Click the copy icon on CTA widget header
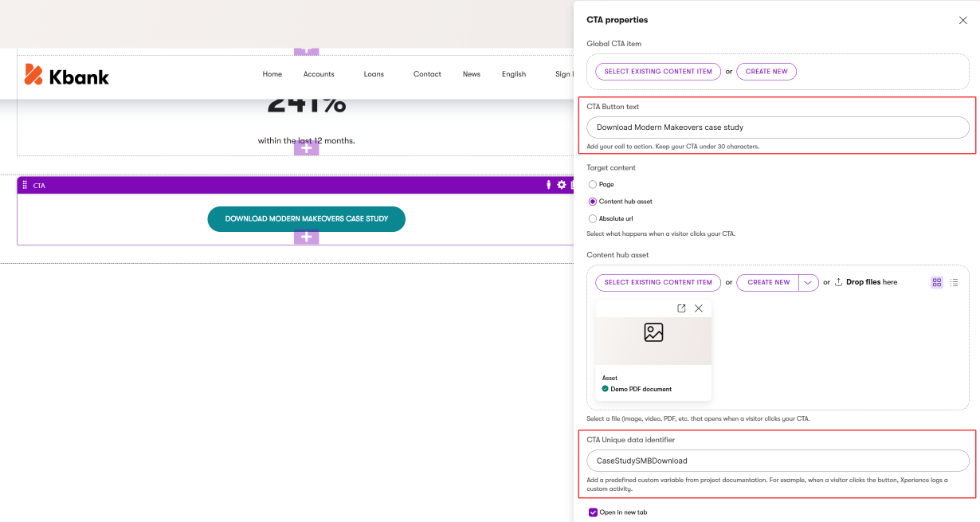980x522 pixels. 573,184
